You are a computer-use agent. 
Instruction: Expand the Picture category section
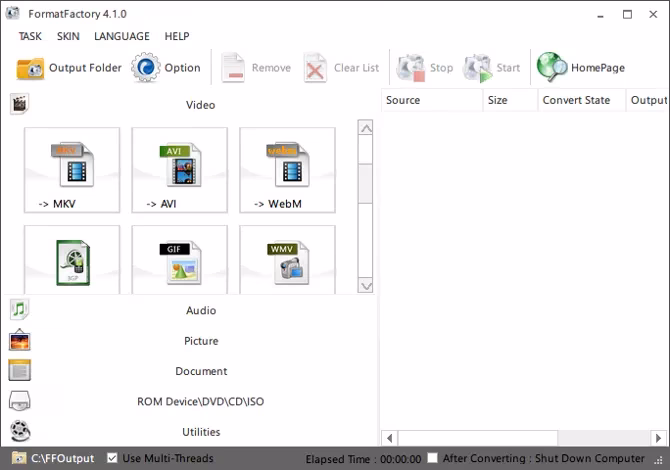(200, 341)
